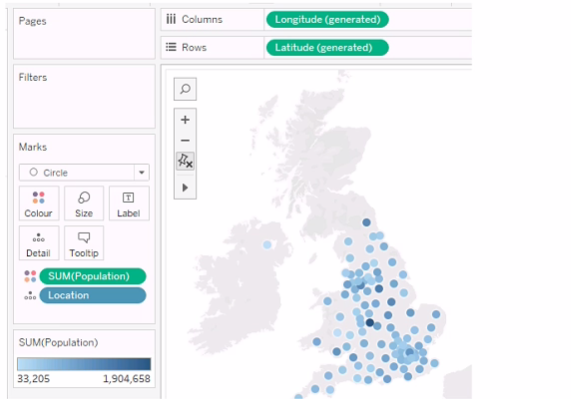Click the Latitude (generated) pill
Screen dimensions: 571x399
click(x=327, y=48)
